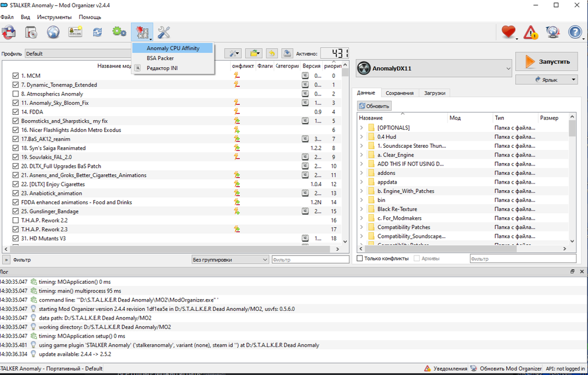
Task: Open the profiles ID card icon
Action: click(x=75, y=32)
